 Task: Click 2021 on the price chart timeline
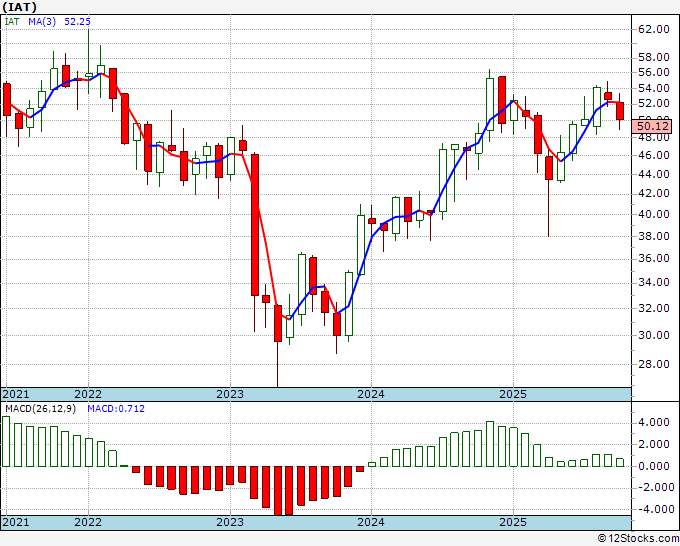[16, 394]
